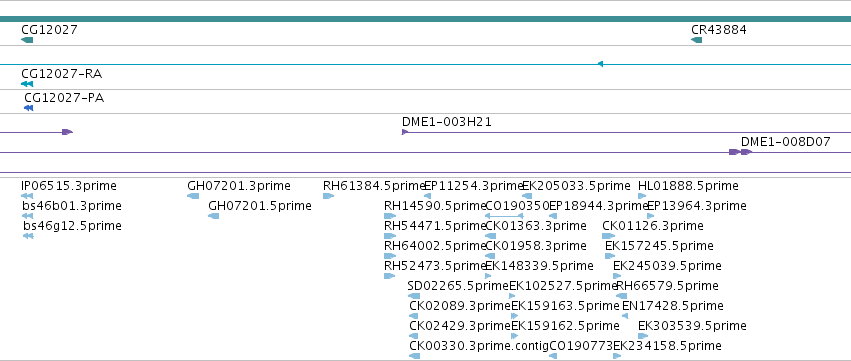Click the GH07201.3prime EST arrow
Viewport: 851px width, 361px height.
pyautogui.click(x=193, y=196)
